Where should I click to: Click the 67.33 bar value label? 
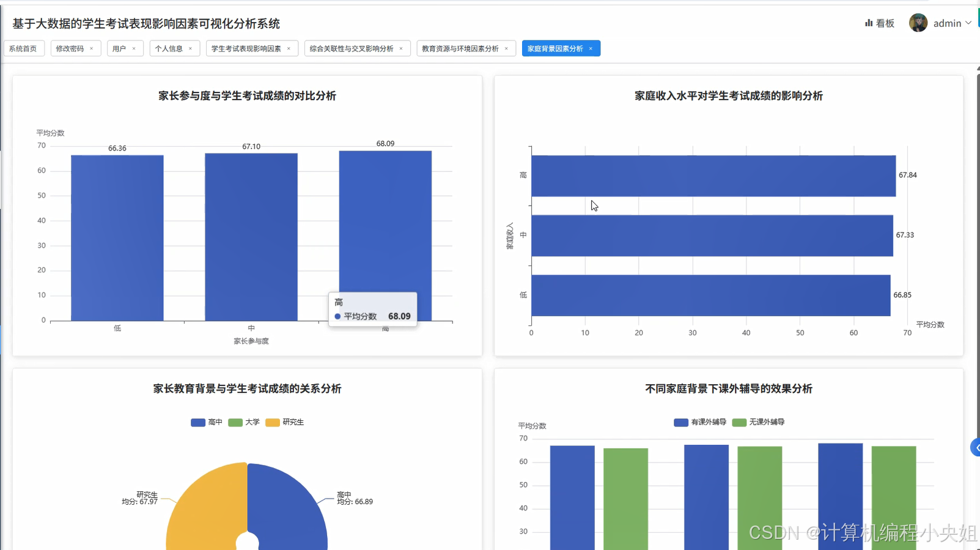coord(905,235)
